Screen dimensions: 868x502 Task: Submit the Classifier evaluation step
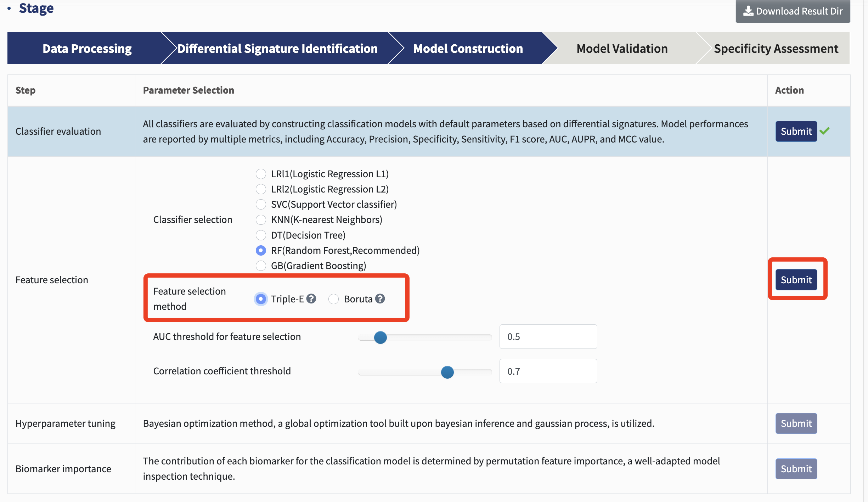pyautogui.click(x=796, y=131)
